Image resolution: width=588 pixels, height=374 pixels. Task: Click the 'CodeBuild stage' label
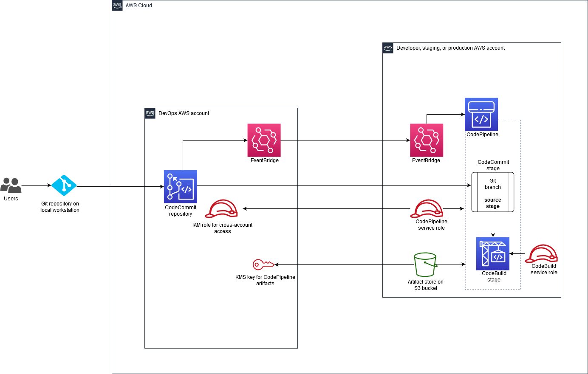[494, 276]
